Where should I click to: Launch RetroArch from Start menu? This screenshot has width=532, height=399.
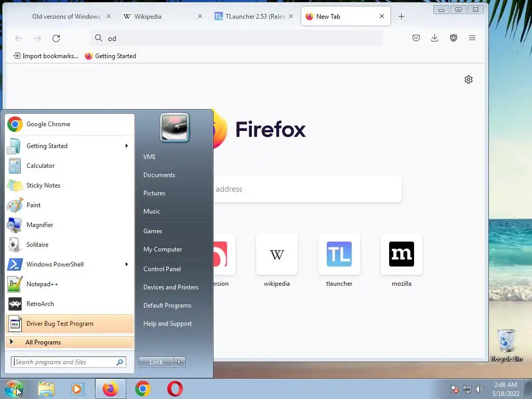tap(70, 303)
